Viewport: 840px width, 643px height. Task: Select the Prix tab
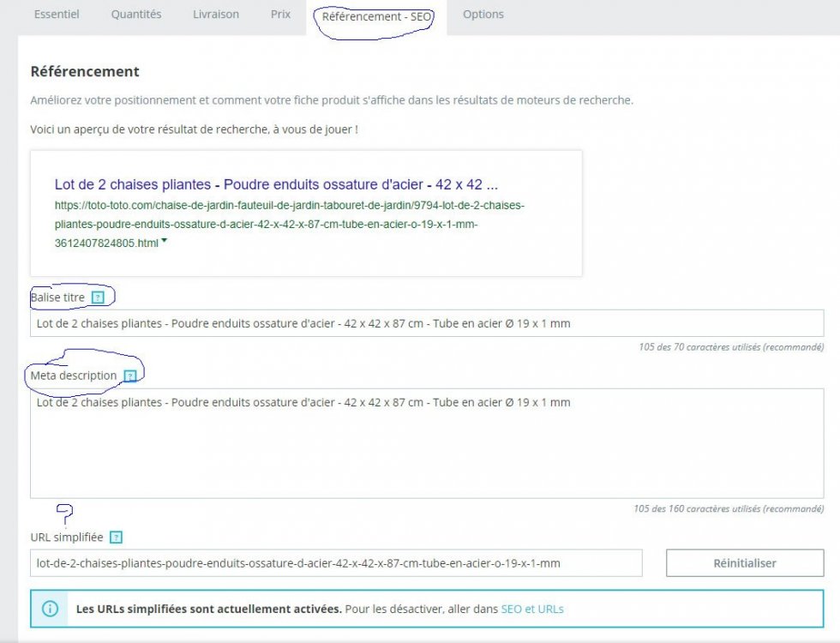pos(280,15)
